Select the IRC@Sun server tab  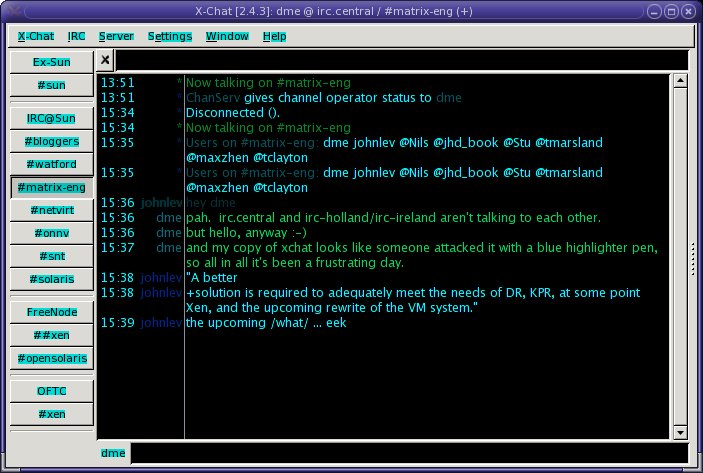click(52, 118)
